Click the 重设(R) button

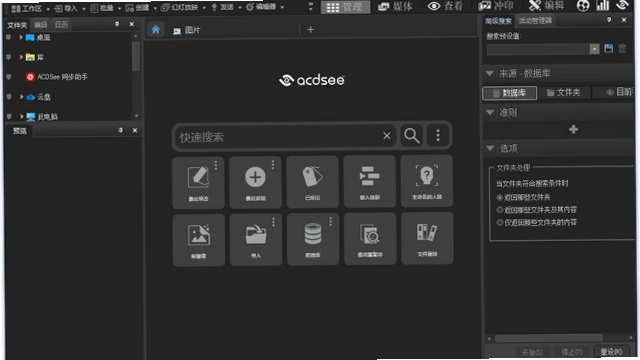(x=611, y=352)
